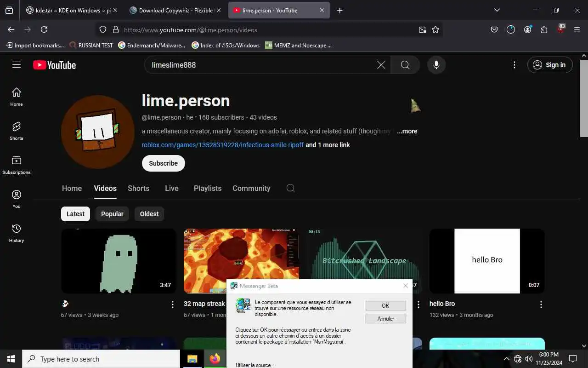Open Shorts in the sidebar
Image resolution: width=588 pixels, height=368 pixels.
(x=17, y=131)
